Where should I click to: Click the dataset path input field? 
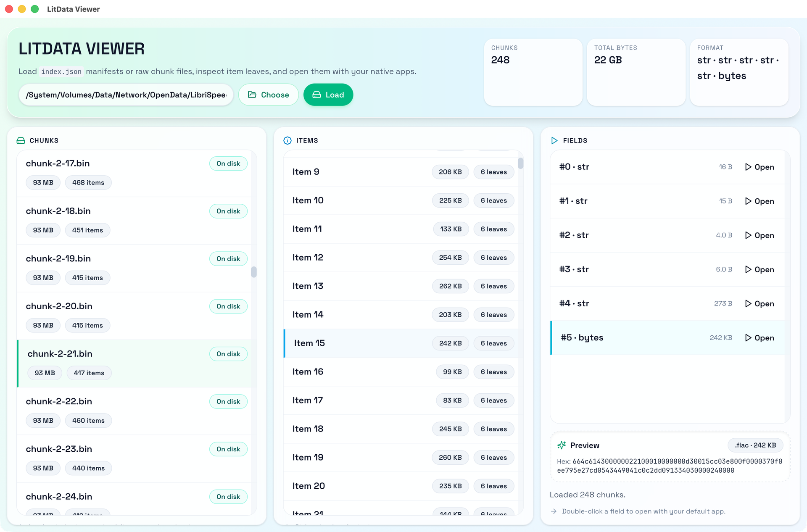(126, 95)
